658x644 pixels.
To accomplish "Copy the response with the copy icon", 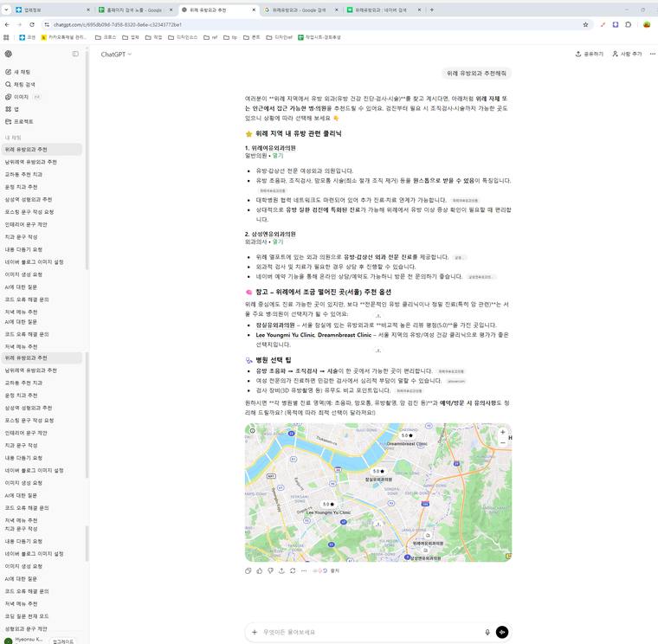I will click(x=248, y=570).
